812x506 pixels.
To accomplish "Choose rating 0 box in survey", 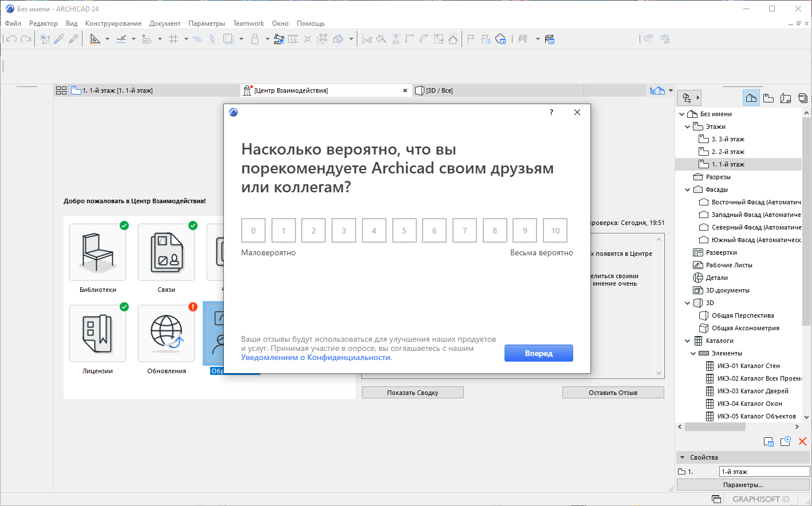I will pyautogui.click(x=253, y=231).
